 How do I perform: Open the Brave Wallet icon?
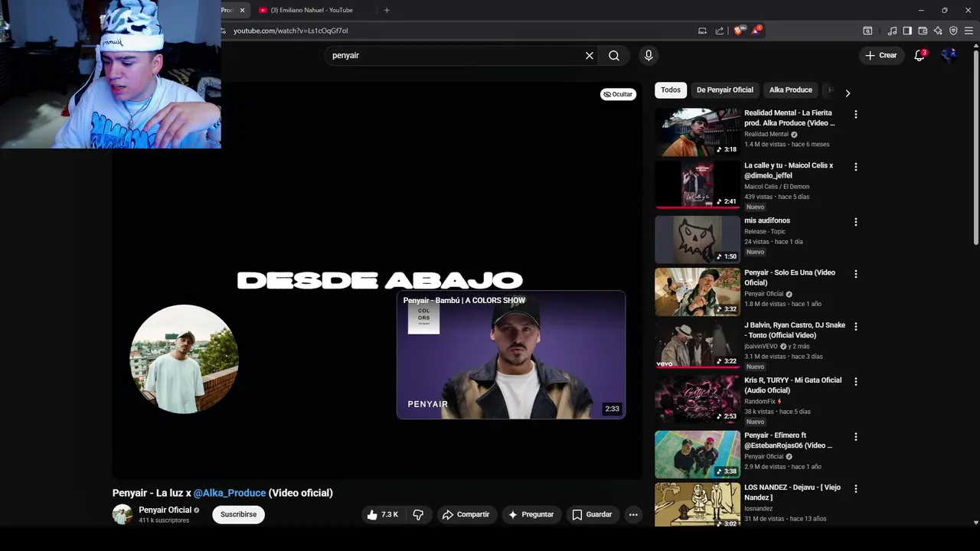click(923, 31)
